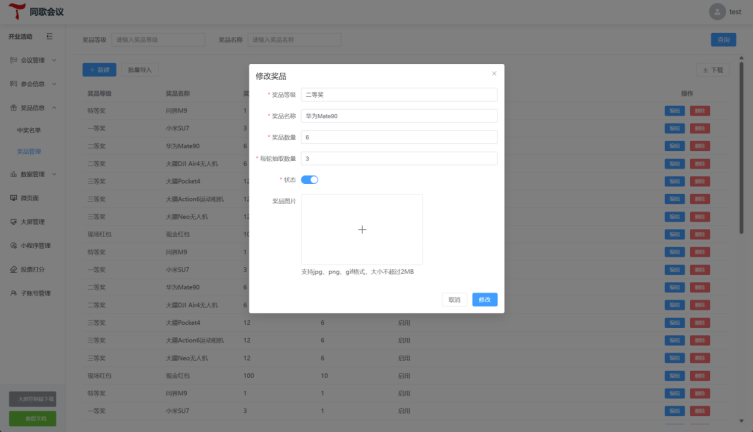Select 奖品管理 submenu item

click(x=29, y=151)
